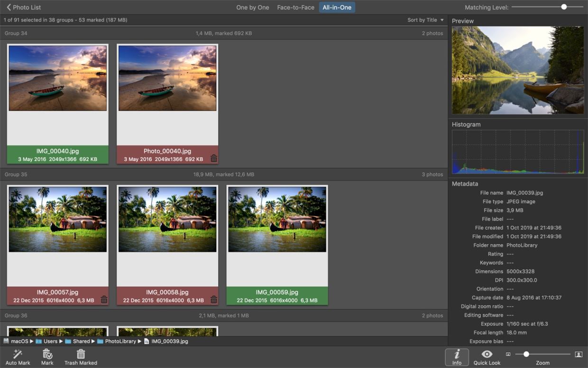This screenshot has height=368, width=588.
Task: Select the IMG_00040.jpg boat sunset thumbnail
Action: (x=58, y=78)
